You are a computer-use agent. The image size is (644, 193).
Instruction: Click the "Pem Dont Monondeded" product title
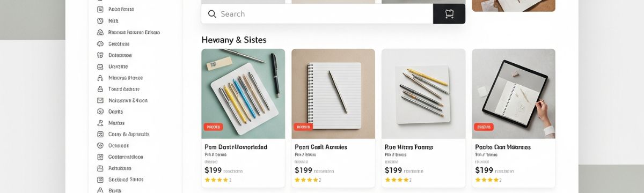(236, 147)
